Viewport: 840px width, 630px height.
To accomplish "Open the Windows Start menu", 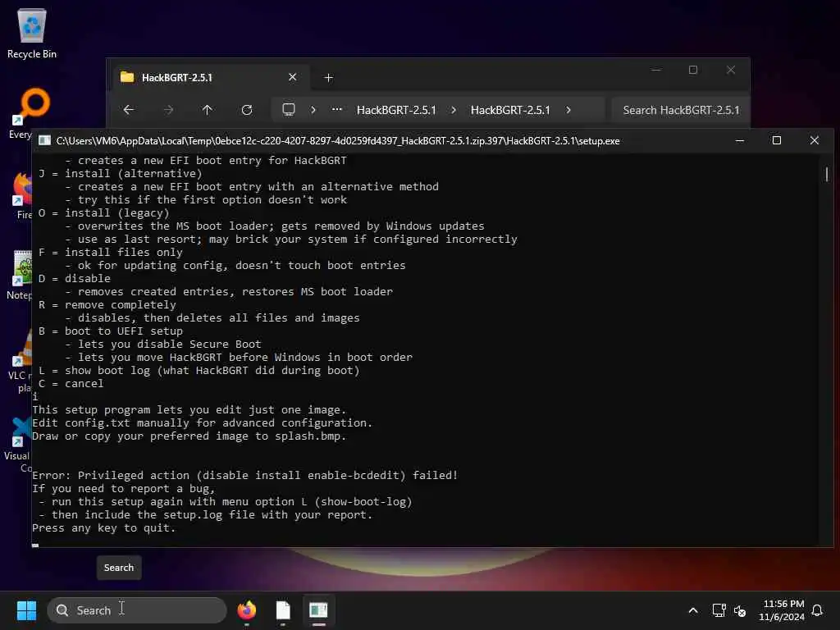I will [x=26, y=610].
